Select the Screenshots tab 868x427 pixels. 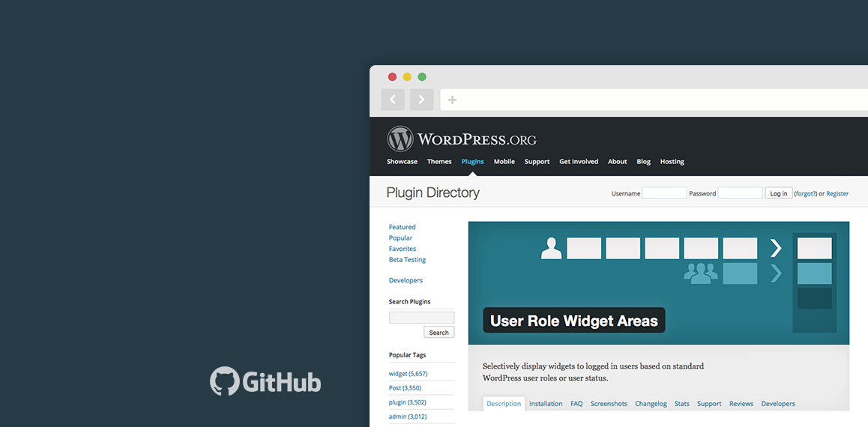click(x=609, y=404)
